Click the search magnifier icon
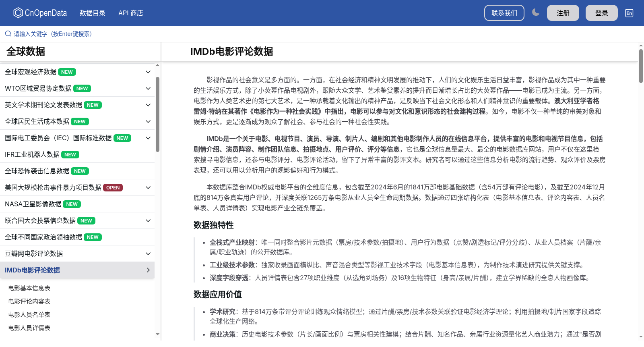644x347 pixels. click(x=8, y=34)
